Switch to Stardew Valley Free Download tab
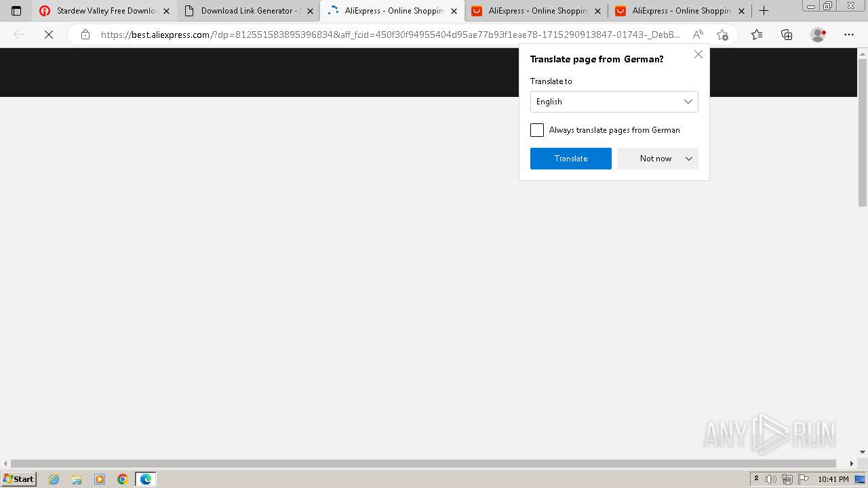 pos(104,11)
